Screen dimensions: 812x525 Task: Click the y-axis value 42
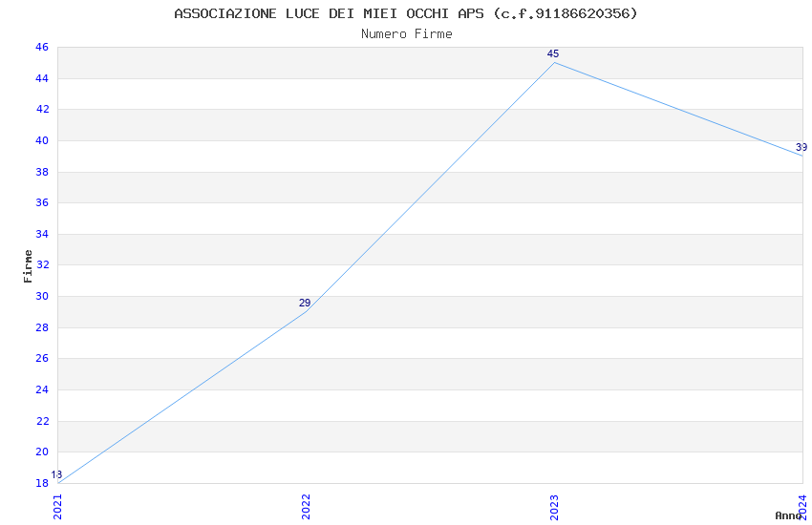(x=42, y=109)
